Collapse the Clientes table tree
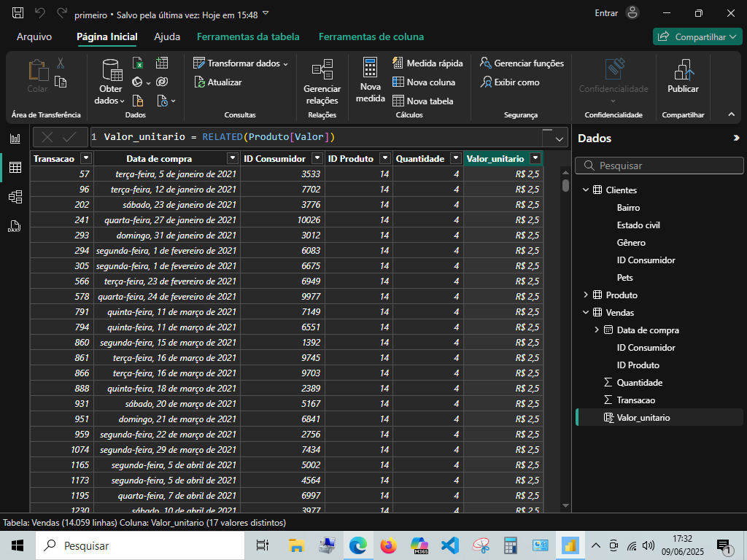Image resolution: width=747 pixels, height=560 pixels. point(586,190)
